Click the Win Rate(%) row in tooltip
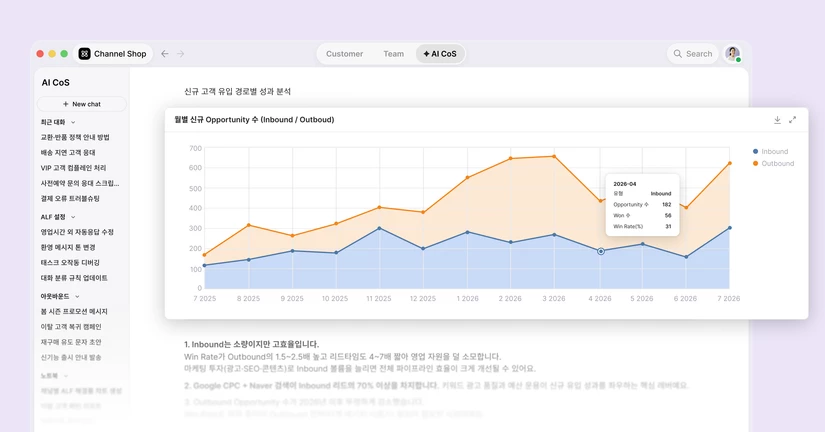This screenshot has height=432, width=825. point(642,227)
